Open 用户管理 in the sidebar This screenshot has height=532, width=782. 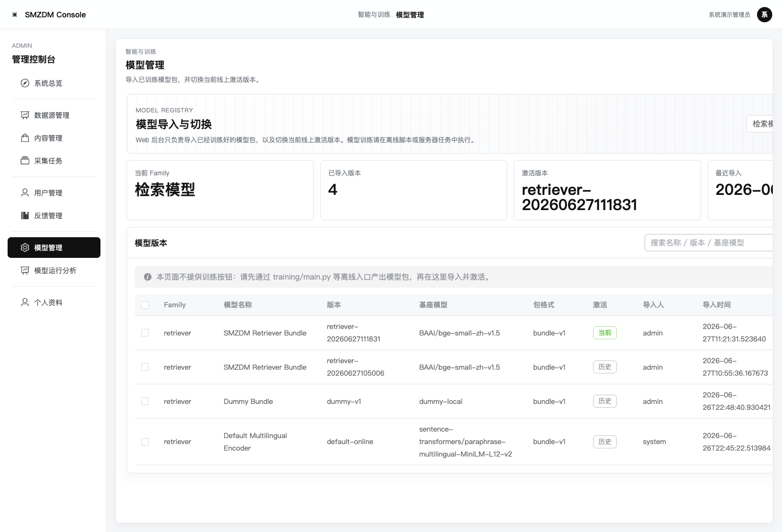(x=54, y=193)
